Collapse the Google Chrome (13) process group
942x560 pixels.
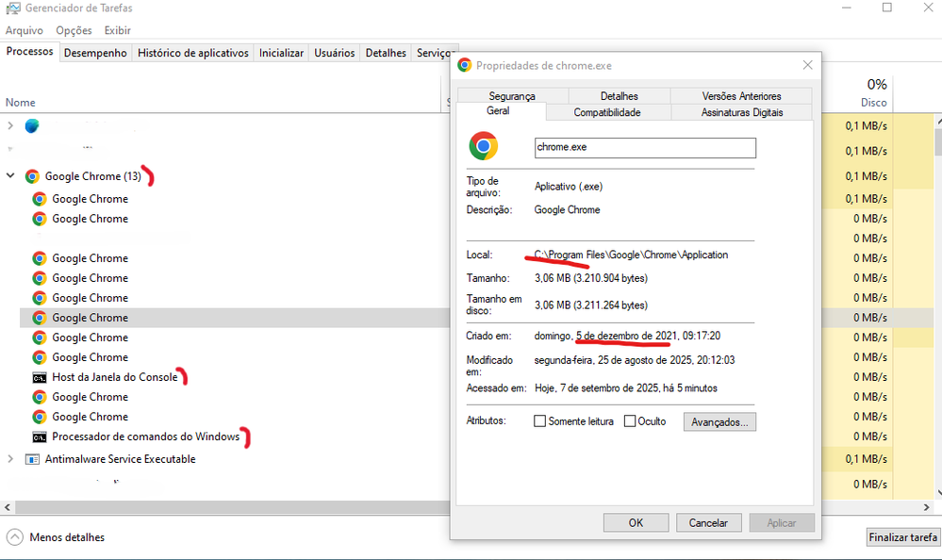10,175
